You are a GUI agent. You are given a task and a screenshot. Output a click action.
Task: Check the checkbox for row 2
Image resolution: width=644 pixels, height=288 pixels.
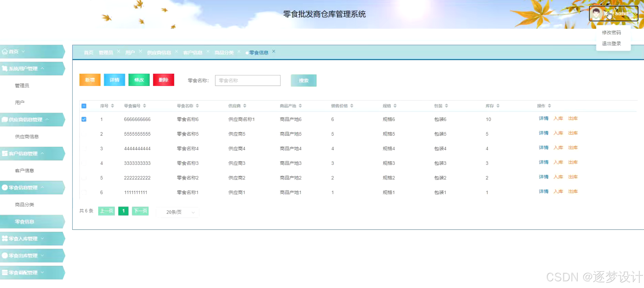pyautogui.click(x=84, y=134)
